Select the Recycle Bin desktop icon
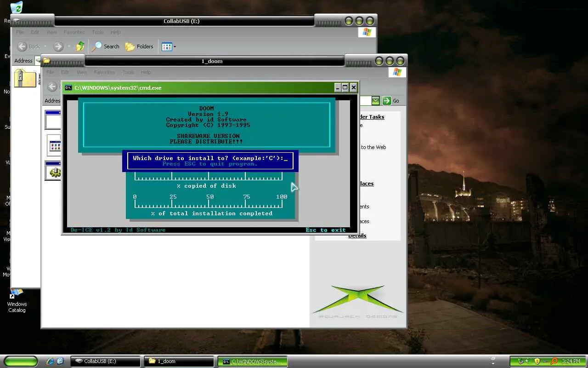 [16, 8]
